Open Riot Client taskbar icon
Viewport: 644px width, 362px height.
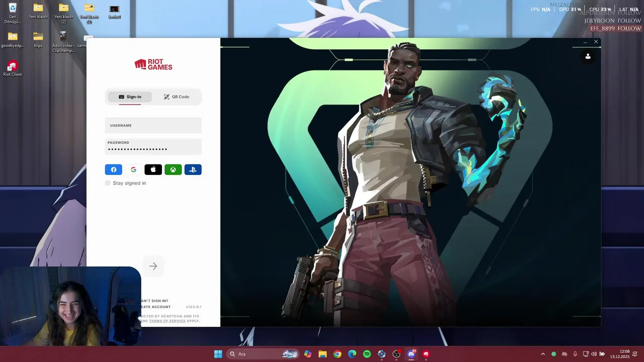click(x=426, y=354)
